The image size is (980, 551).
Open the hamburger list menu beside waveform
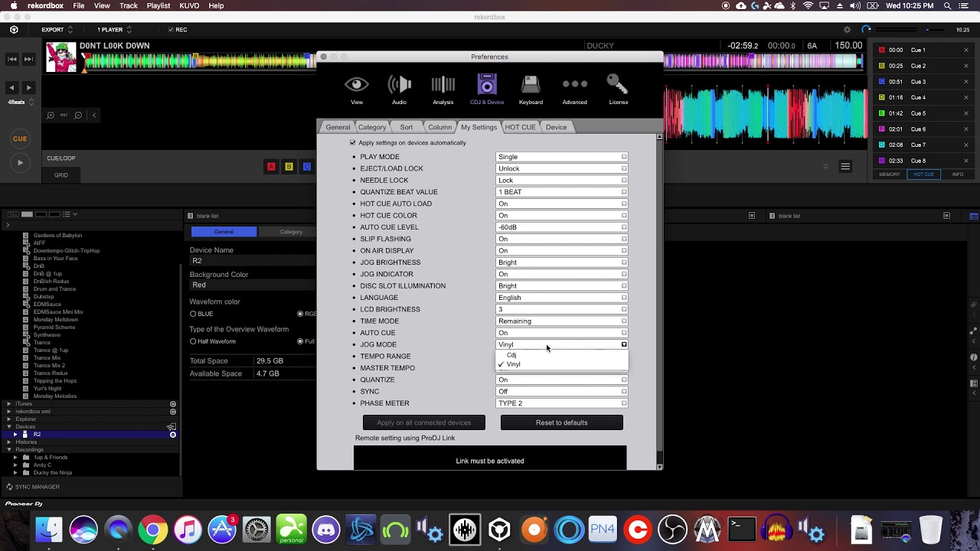(845, 166)
